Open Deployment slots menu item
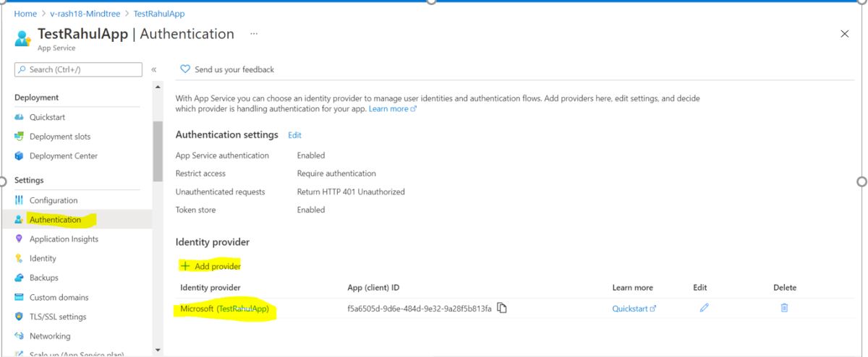This screenshot has width=868, height=357. pyautogui.click(x=60, y=137)
